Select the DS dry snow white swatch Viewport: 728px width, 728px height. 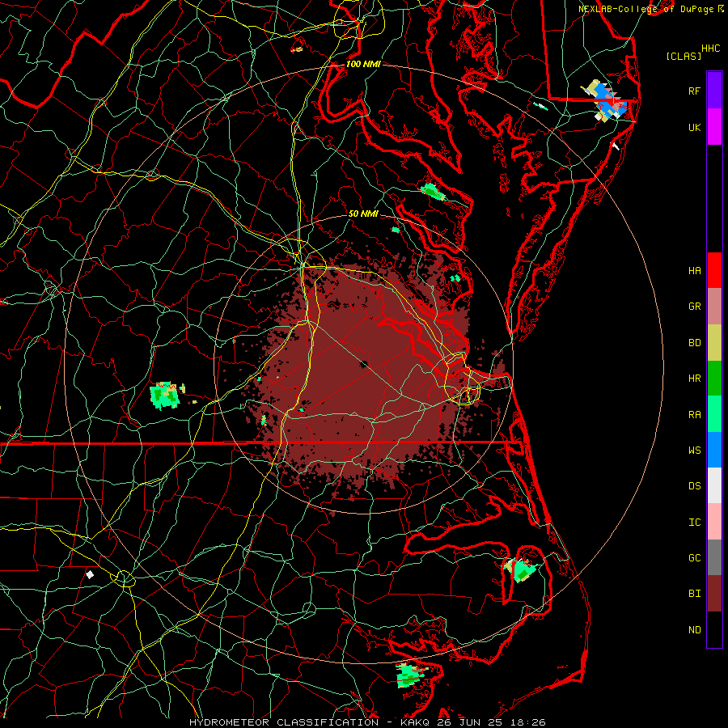(x=714, y=485)
